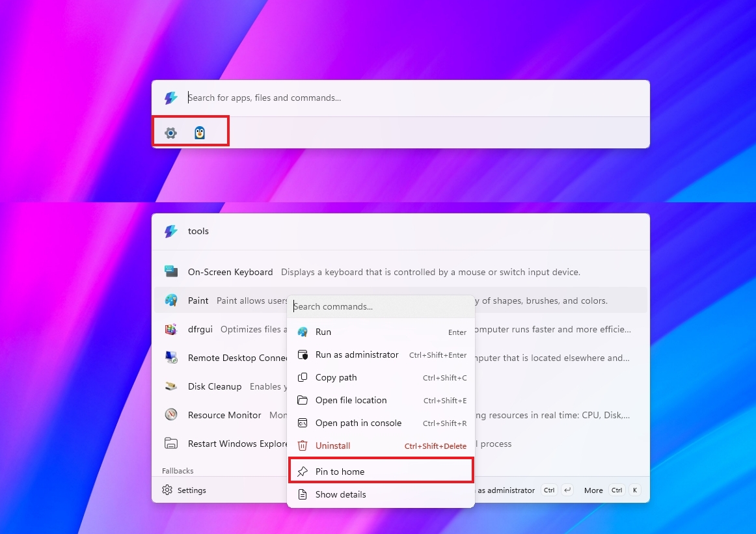The height and width of the screenshot is (534, 756).
Task: Choose Pin to home from the context menu
Action: click(381, 471)
